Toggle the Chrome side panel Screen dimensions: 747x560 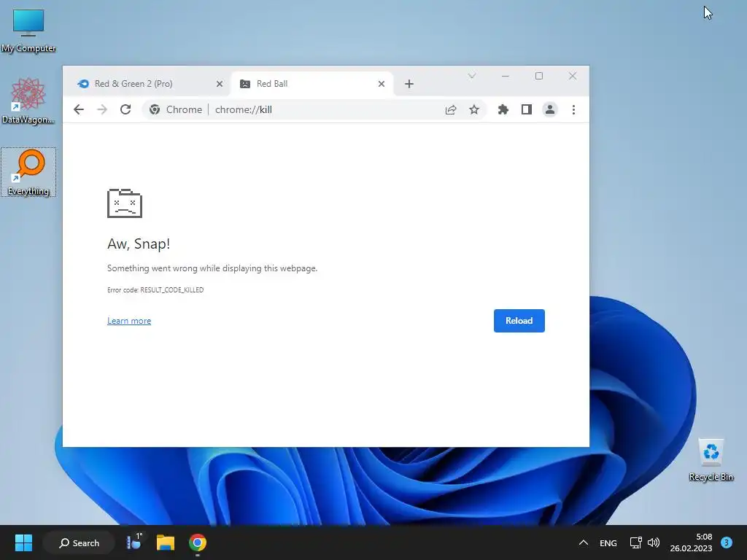pyautogui.click(x=527, y=109)
